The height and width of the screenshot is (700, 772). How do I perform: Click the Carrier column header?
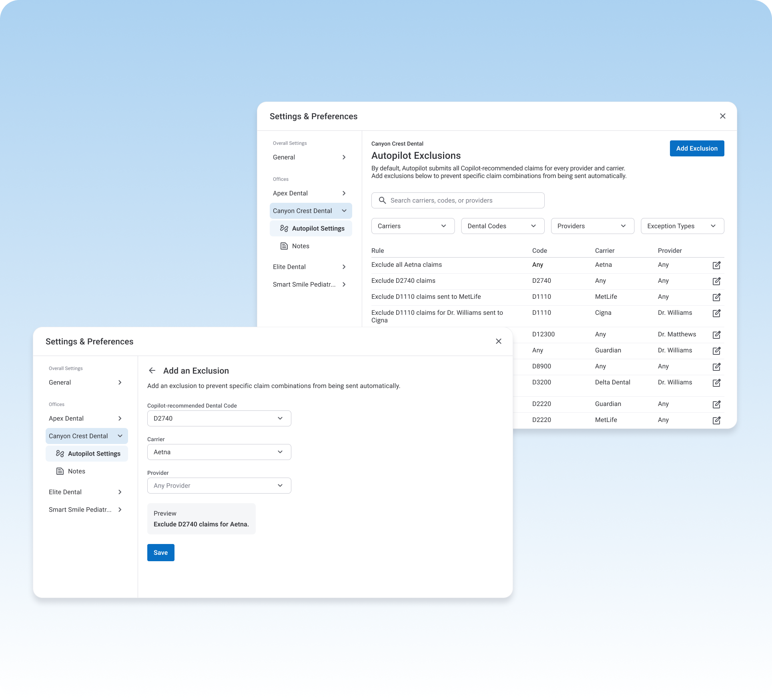coord(605,251)
